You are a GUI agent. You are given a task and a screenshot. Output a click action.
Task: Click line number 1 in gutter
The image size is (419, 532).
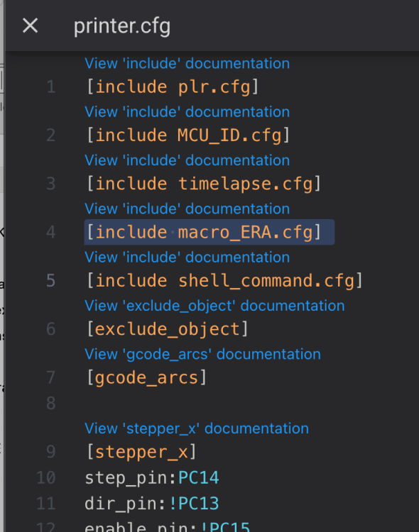click(x=51, y=87)
